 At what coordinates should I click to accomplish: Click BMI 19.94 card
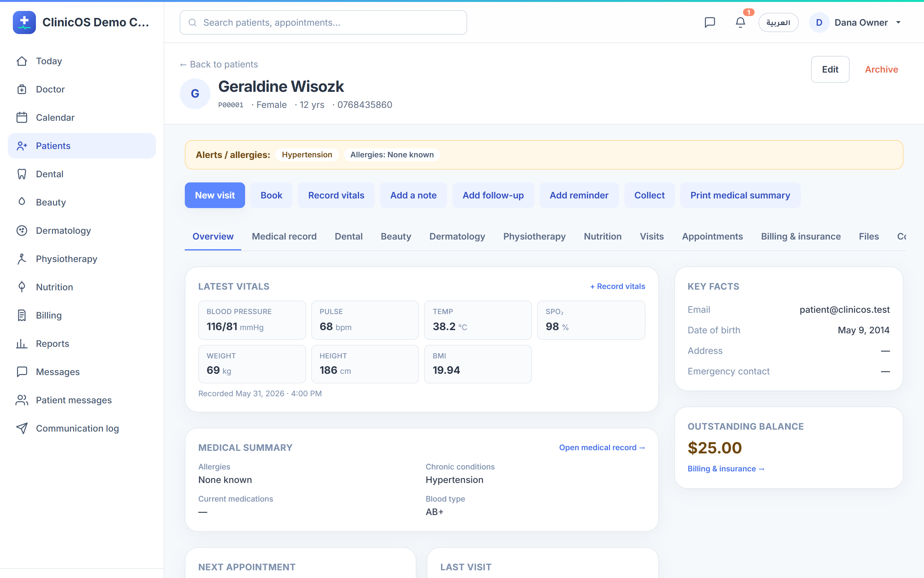tap(478, 364)
